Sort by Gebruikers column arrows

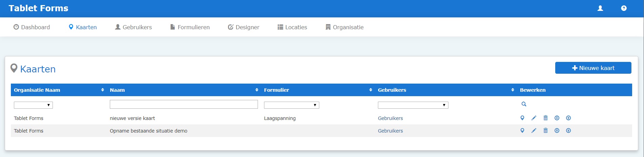click(512, 90)
